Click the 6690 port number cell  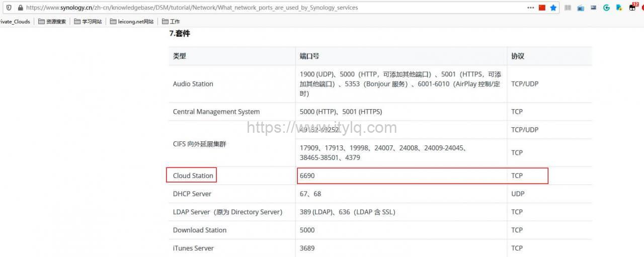307,176
